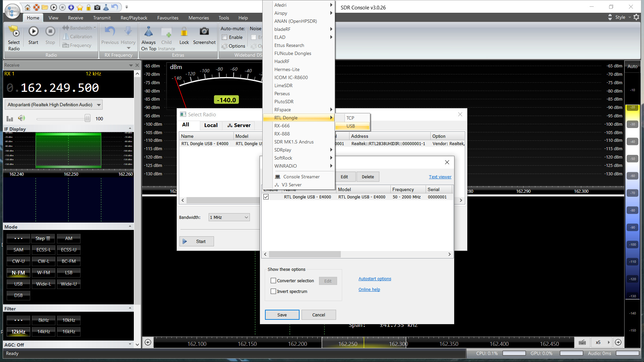Open the Autostart options link

tap(375, 279)
